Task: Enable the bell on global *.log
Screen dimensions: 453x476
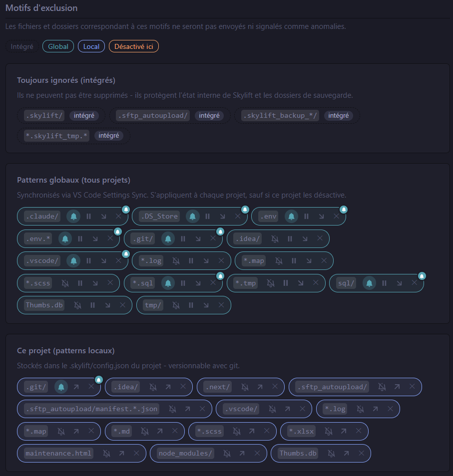Action: click(176, 261)
